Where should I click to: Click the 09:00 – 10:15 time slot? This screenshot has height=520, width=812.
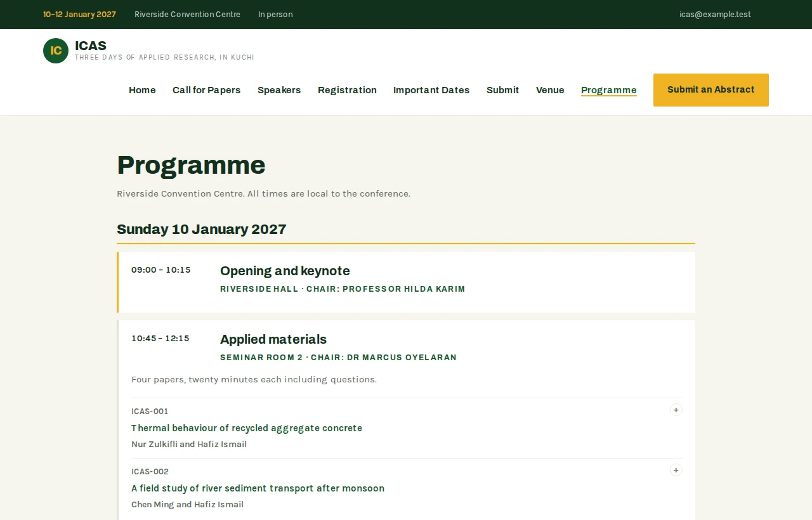tap(161, 270)
